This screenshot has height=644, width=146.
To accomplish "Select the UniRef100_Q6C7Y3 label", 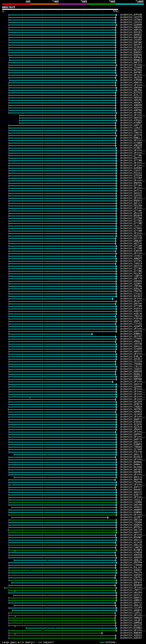I will point(131,130).
